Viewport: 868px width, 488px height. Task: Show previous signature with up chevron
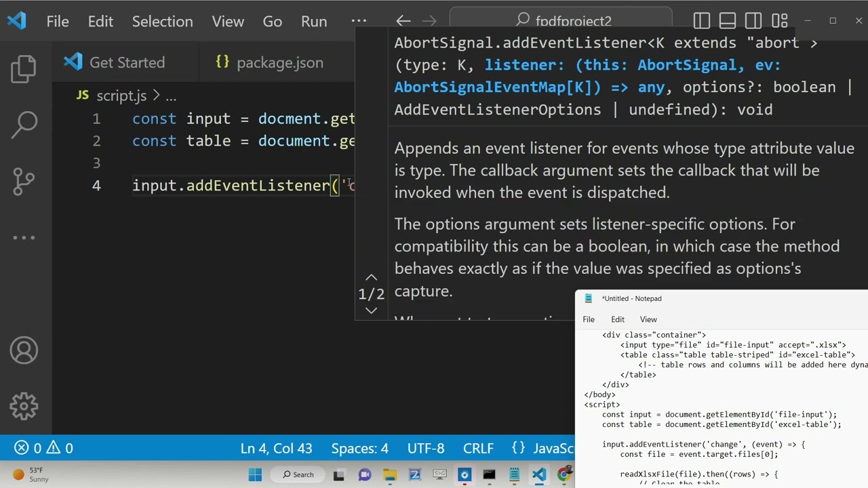tap(371, 277)
